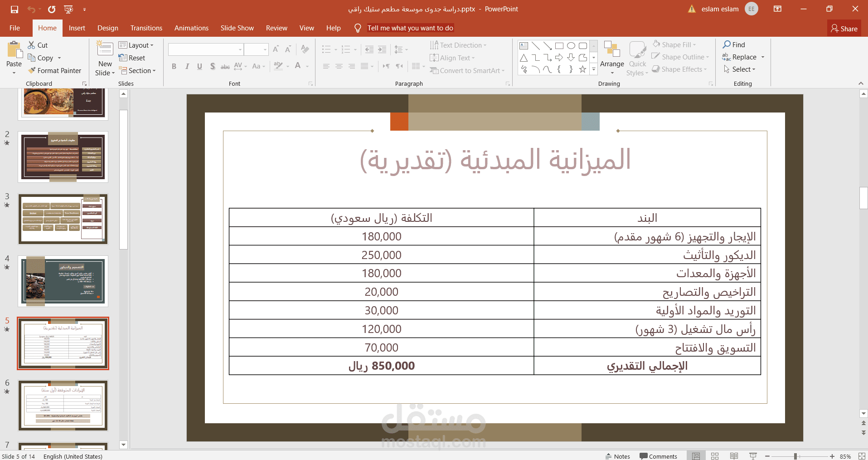
Task: Switch to Slide Sorter view icon
Action: click(x=715, y=456)
